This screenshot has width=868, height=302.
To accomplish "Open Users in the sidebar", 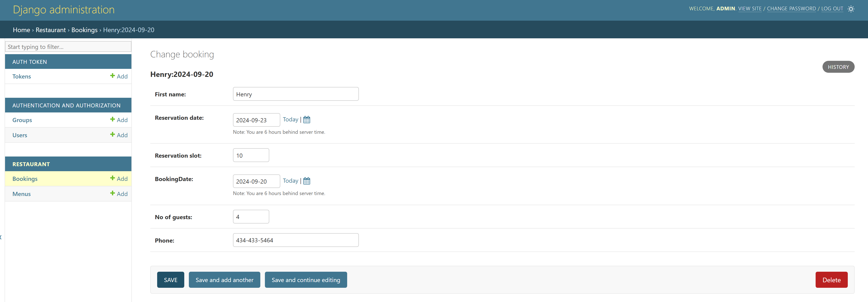I will 20,135.
